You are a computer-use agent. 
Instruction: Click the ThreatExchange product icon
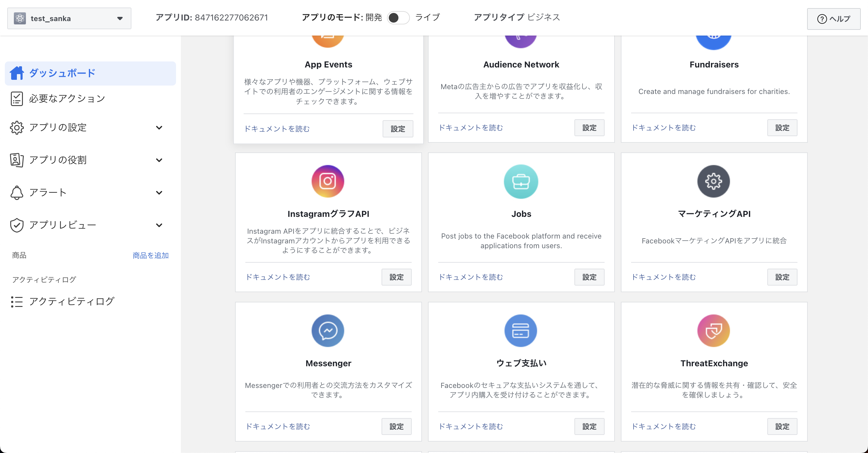pyautogui.click(x=713, y=330)
